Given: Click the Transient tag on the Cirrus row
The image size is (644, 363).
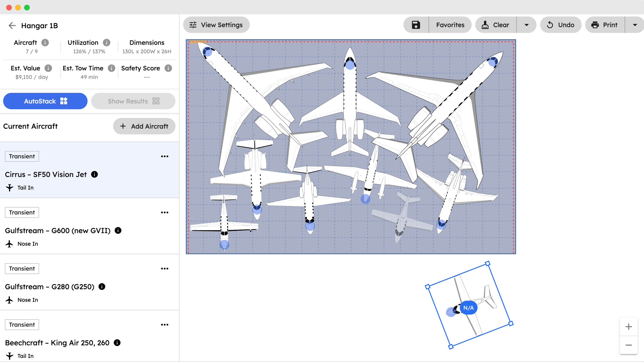Looking at the screenshot, I should point(22,156).
